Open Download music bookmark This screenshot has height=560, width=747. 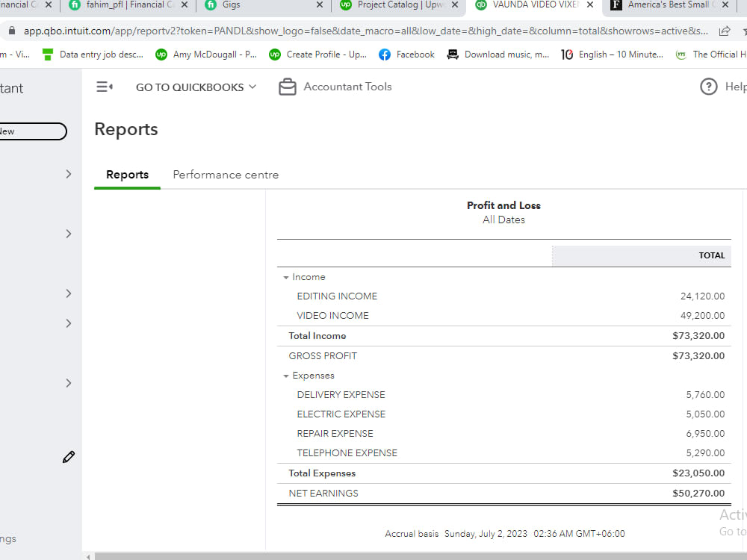(x=498, y=55)
